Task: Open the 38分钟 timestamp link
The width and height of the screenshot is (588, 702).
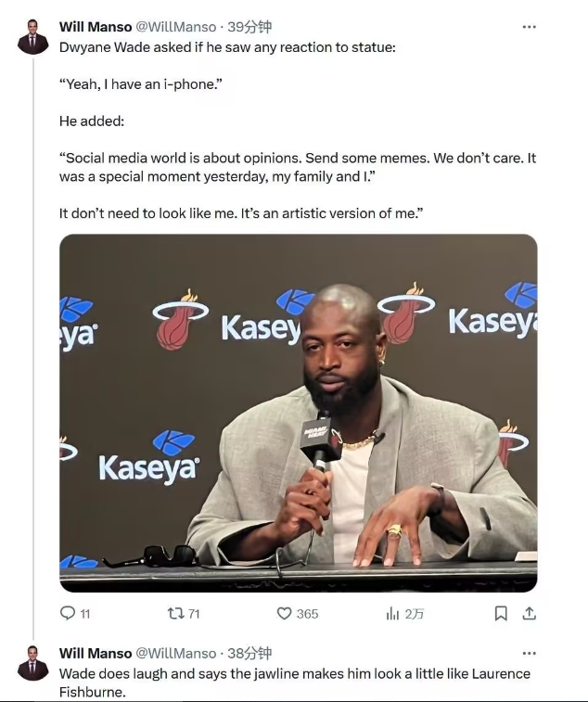Action: pyautogui.click(x=250, y=653)
